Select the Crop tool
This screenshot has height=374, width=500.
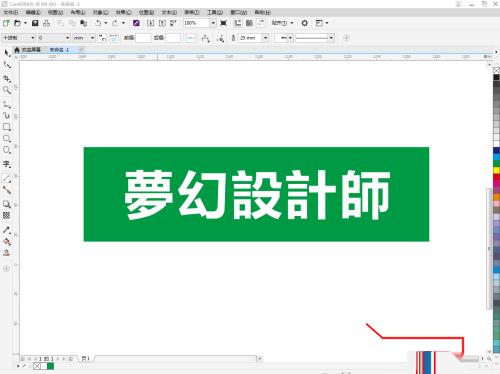point(7,78)
